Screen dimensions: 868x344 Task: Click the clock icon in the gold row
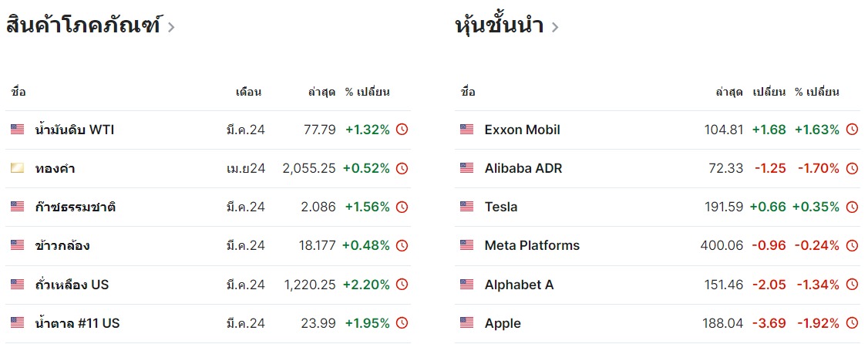coord(402,168)
